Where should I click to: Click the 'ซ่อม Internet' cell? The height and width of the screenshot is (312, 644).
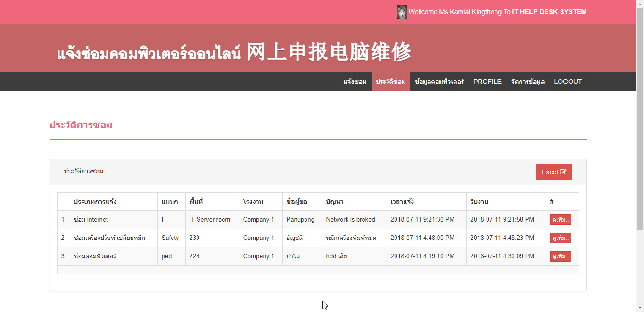(114, 220)
